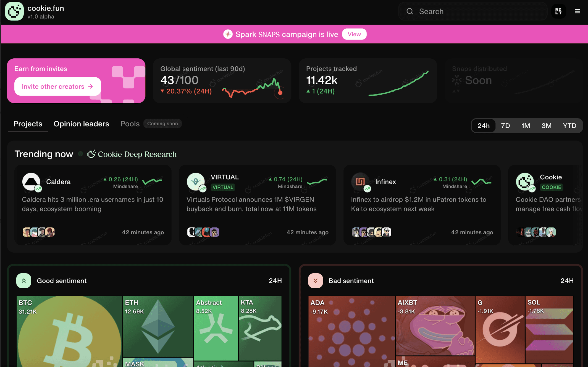Screen dimensions: 588x367
Task: Click the search magnifier icon
Action: pyautogui.click(x=410, y=11)
